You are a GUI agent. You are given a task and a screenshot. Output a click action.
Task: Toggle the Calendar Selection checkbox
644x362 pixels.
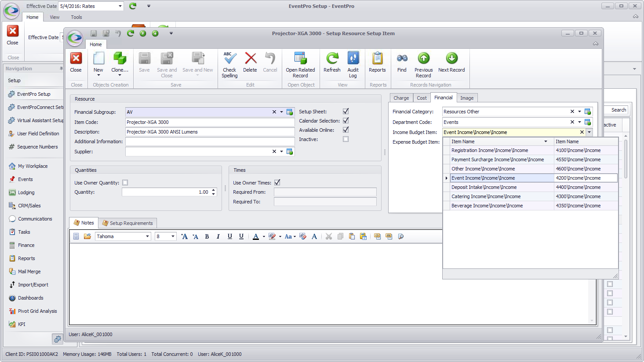pos(346,120)
